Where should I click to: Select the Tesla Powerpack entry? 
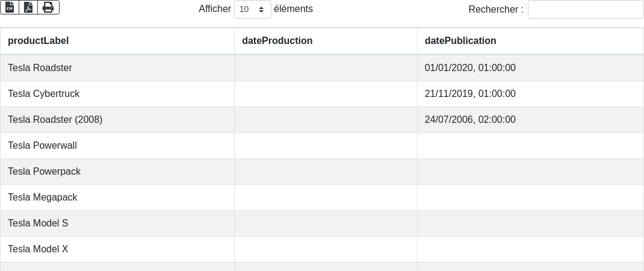point(44,172)
